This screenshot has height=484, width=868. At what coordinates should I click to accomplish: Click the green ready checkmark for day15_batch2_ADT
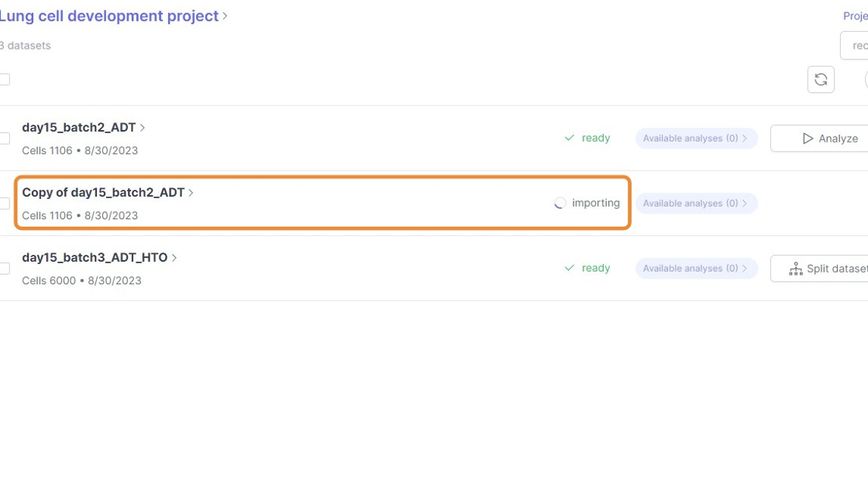pyautogui.click(x=570, y=138)
